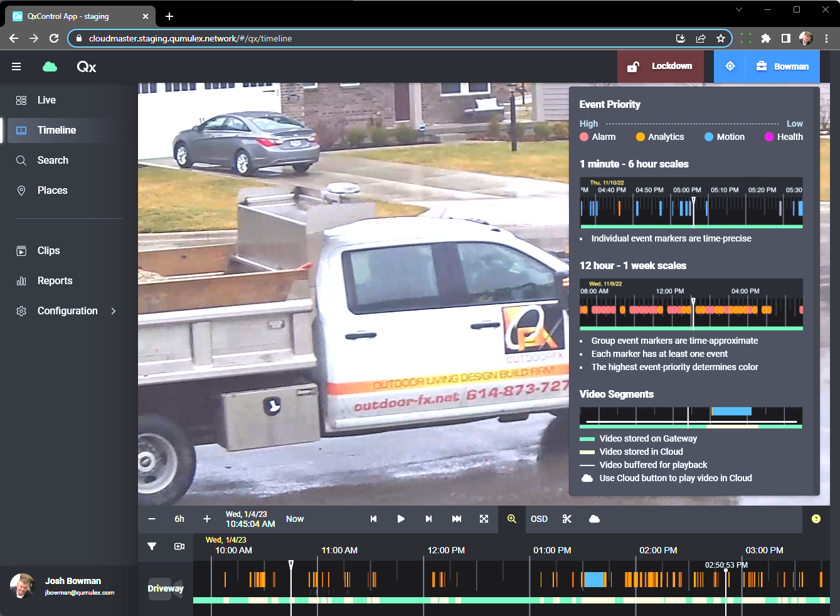
Task: Close the help legend with the question mark icon
Action: pos(816,519)
